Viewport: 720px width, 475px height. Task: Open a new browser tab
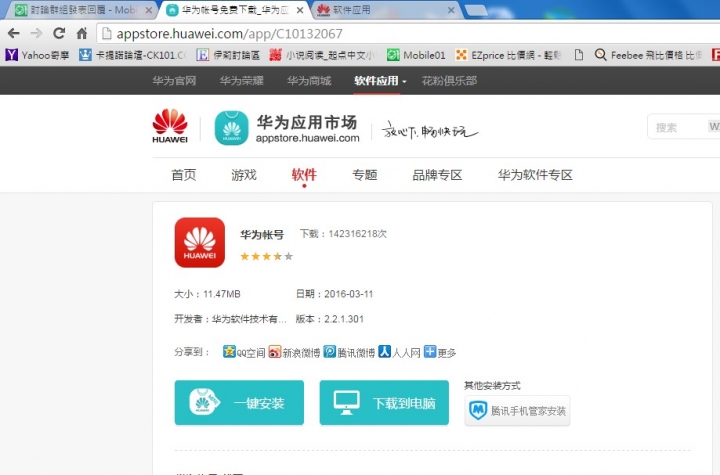click(x=476, y=10)
